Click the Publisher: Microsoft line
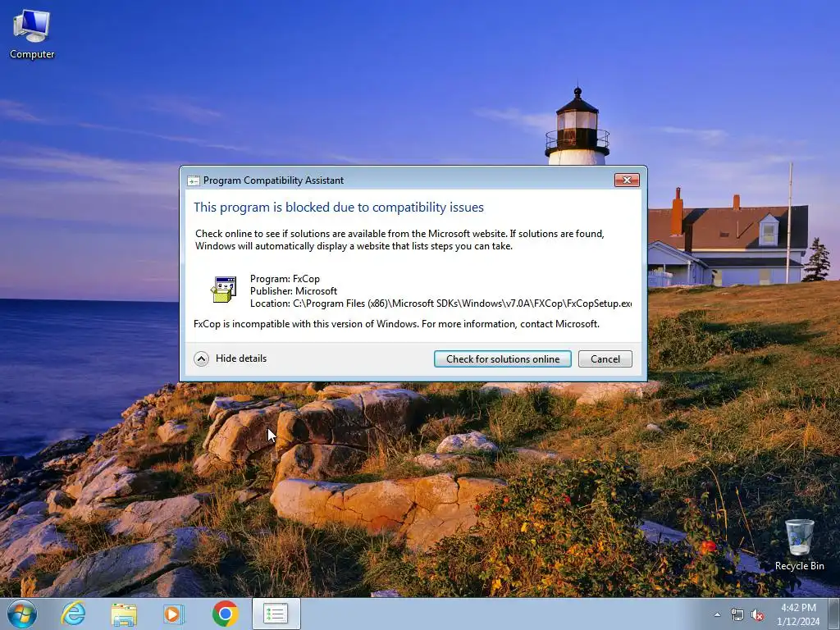The width and height of the screenshot is (840, 630). pyautogui.click(x=294, y=291)
